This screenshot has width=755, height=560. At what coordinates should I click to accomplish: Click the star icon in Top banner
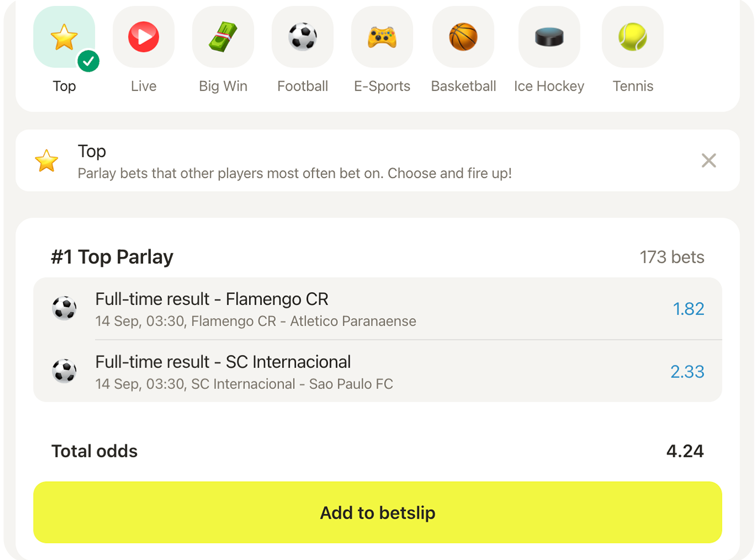[x=46, y=161]
